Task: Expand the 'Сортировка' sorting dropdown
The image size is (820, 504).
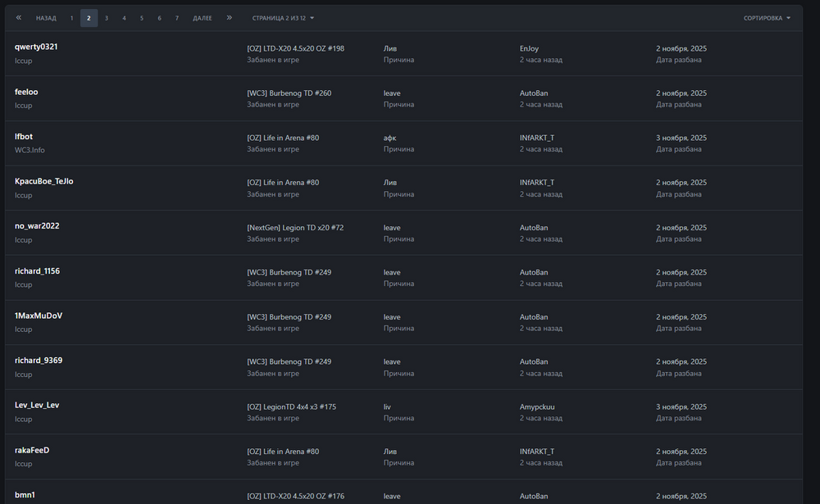Action: [767, 18]
